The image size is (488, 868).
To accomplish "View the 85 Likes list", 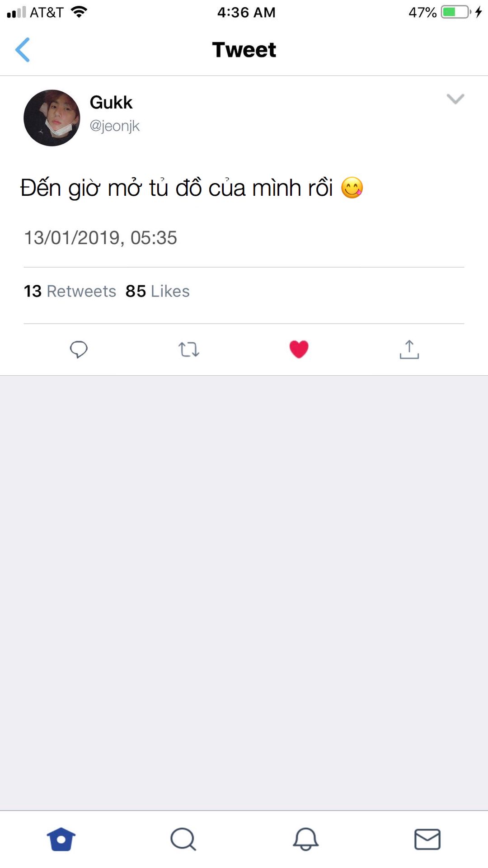I will [x=158, y=291].
